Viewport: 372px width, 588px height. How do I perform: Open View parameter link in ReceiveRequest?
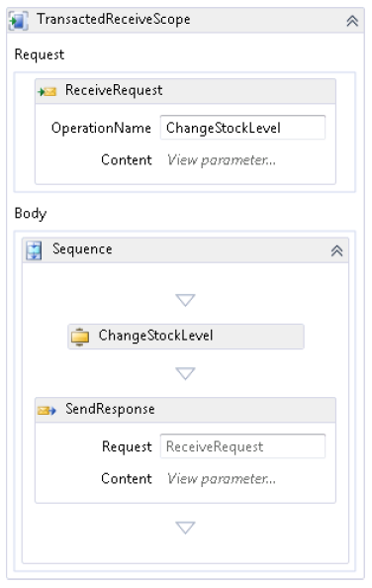tap(222, 160)
